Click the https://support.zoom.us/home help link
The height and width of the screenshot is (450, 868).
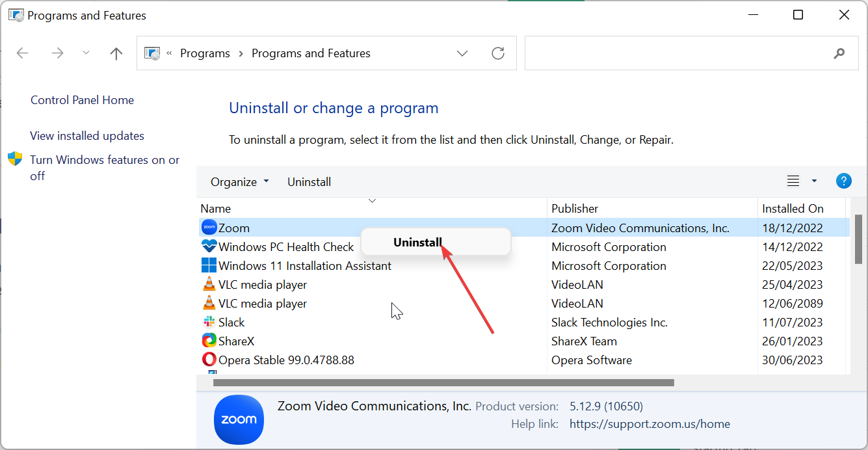(x=650, y=424)
